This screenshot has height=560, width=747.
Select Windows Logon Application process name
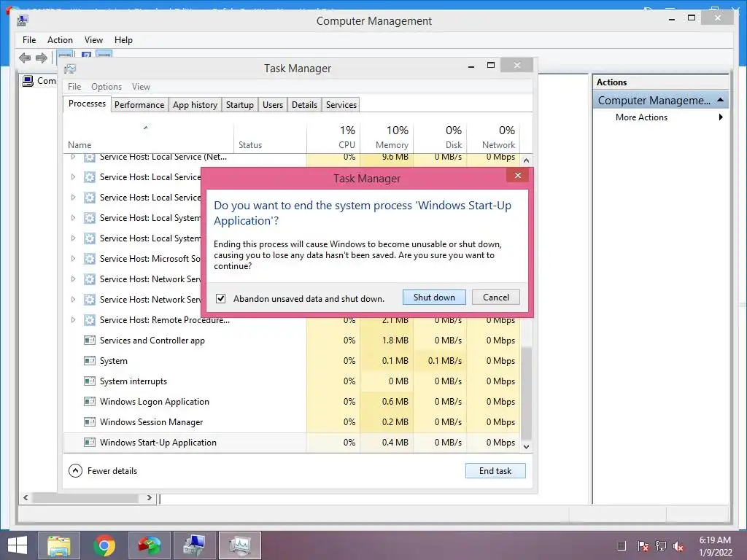click(155, 402)
